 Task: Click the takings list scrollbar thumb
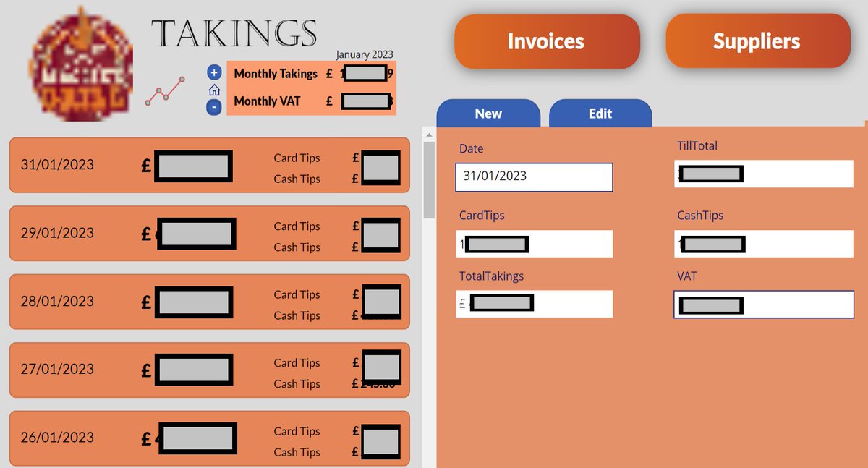tap(428, 180)
